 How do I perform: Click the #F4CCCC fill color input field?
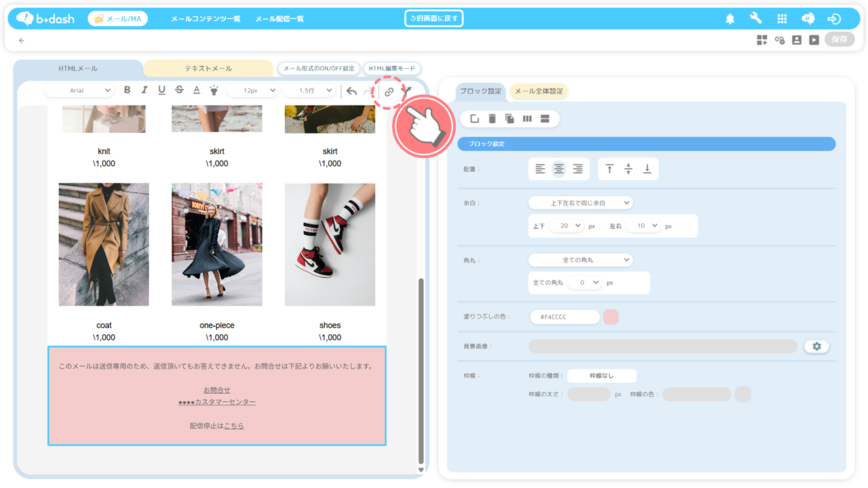(x=565, y=317)
